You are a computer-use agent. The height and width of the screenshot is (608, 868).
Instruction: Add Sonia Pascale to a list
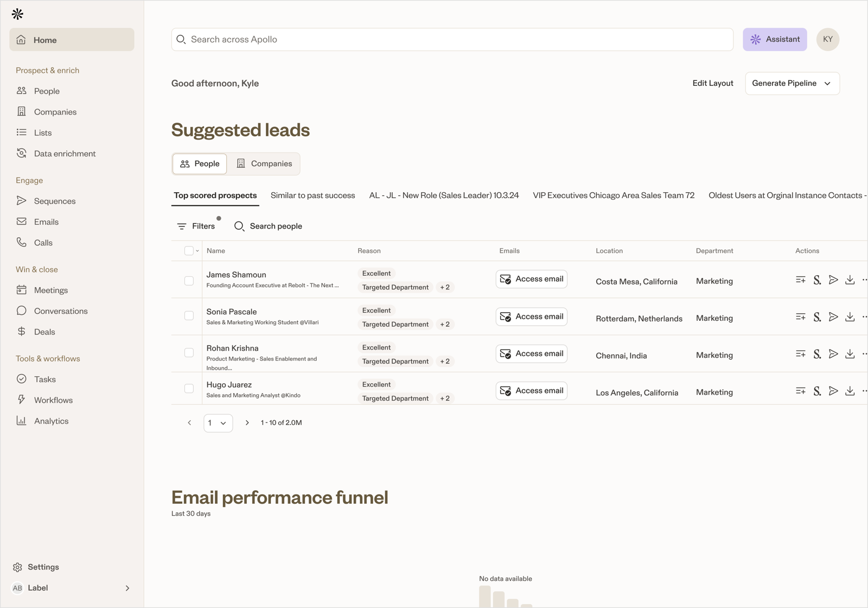tap(801, 316)
